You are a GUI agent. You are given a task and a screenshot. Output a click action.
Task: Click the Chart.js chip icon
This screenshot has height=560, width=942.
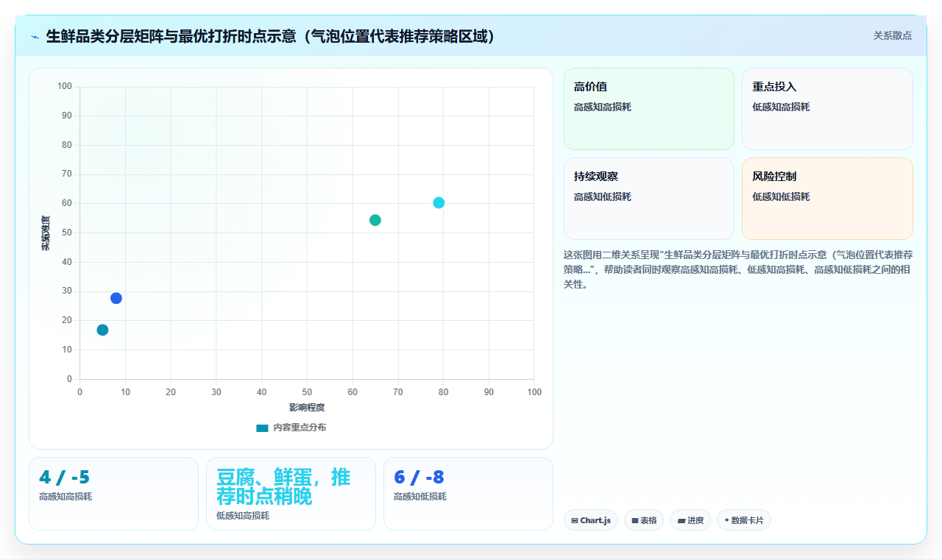coord(574,521)
